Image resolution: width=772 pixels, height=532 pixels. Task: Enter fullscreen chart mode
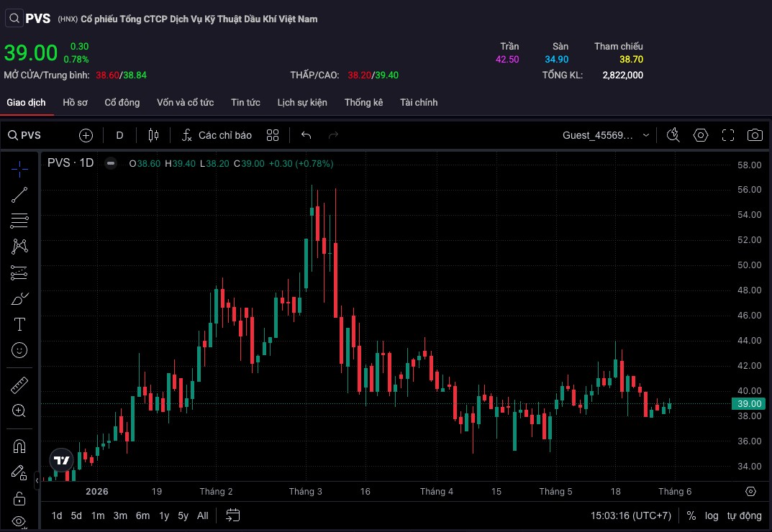point(727,135)
